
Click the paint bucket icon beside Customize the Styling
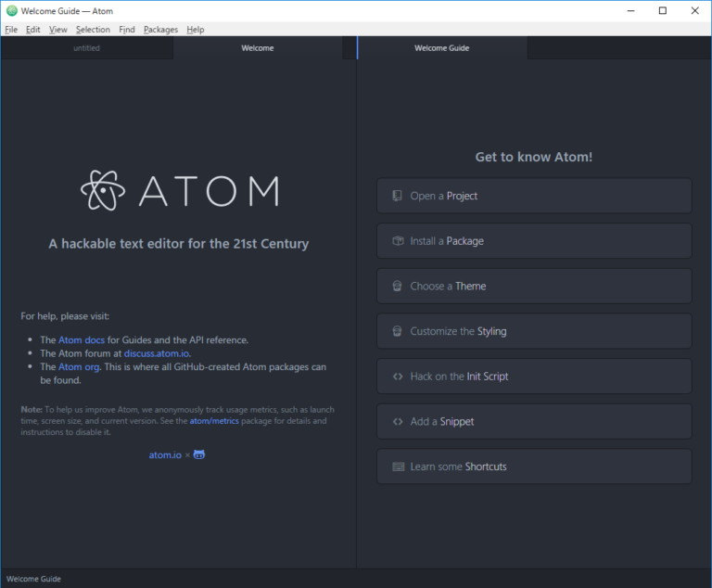398,331
